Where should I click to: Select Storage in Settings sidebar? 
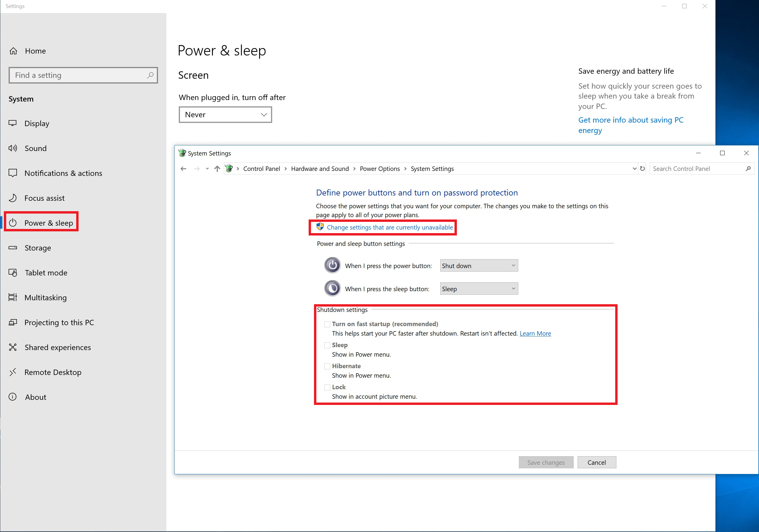83,248
